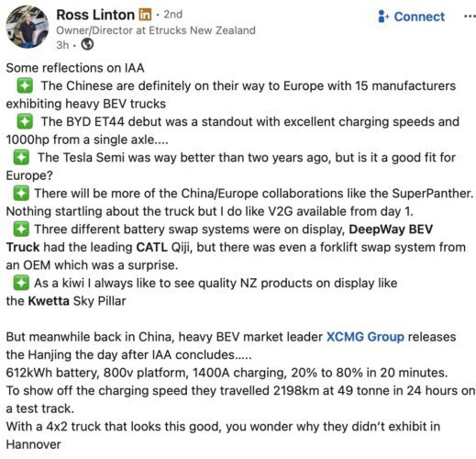Click the Connect button
The image size is (476, 459).
click(x=412, y=17)
